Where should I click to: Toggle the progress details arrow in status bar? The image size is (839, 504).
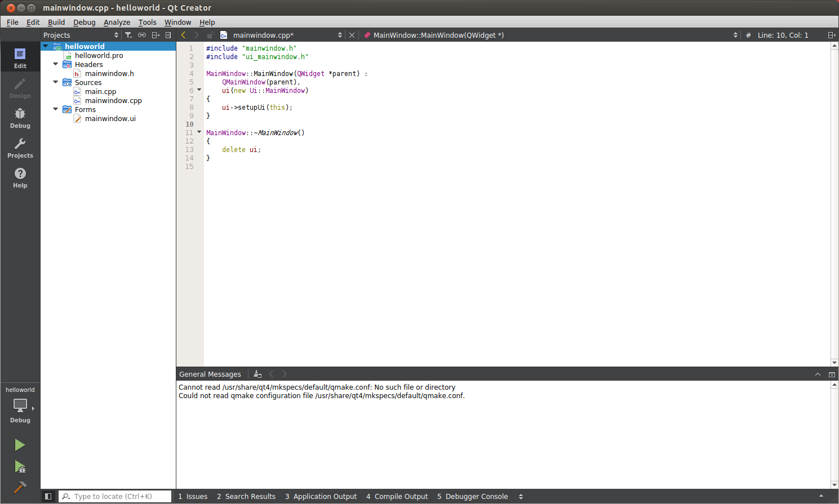(821, 496)
